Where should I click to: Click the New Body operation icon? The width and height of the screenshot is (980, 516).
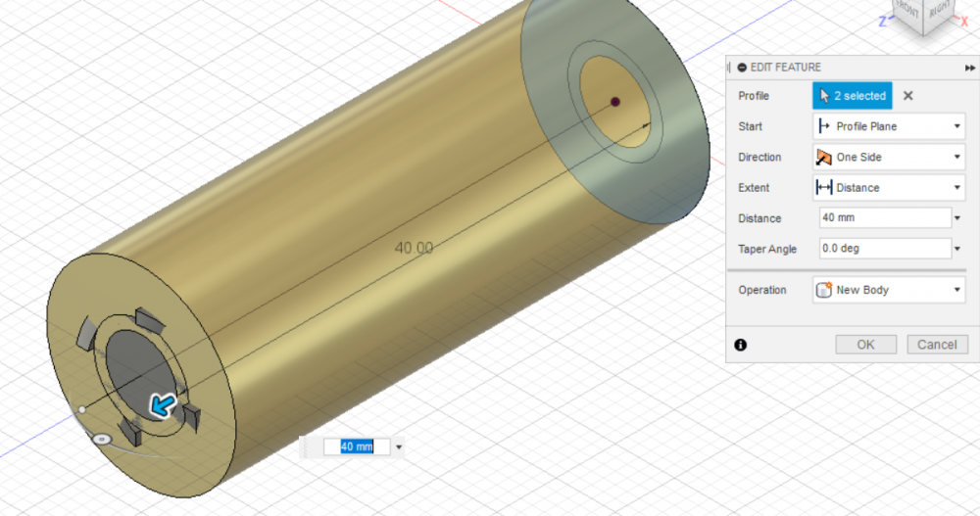click(x=824, y=290)
